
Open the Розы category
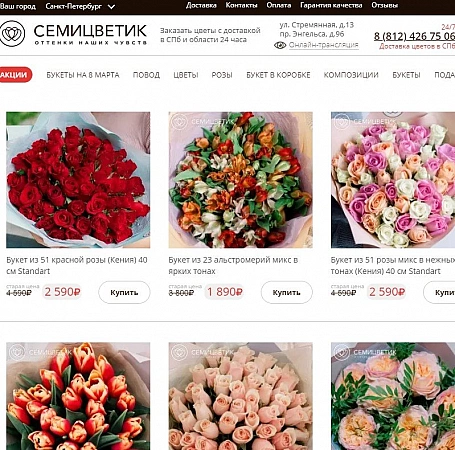[222, 75]
